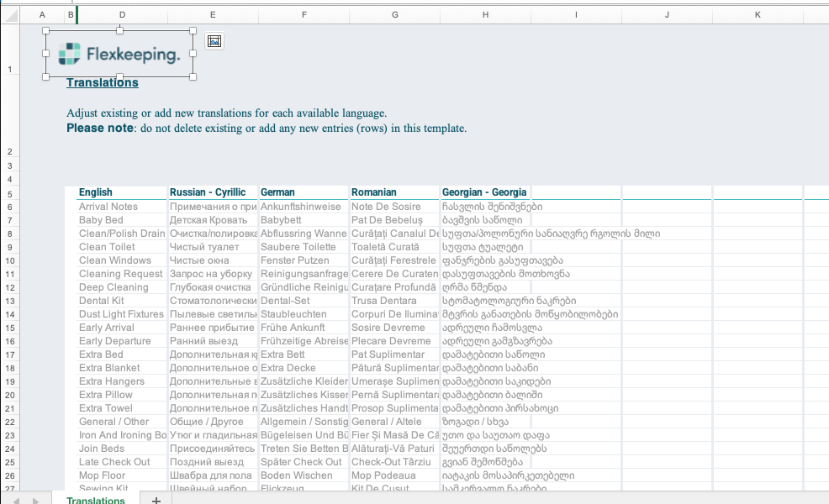Select column F header
The width and height of the screenshot is (829, 504).
[304, 15]
